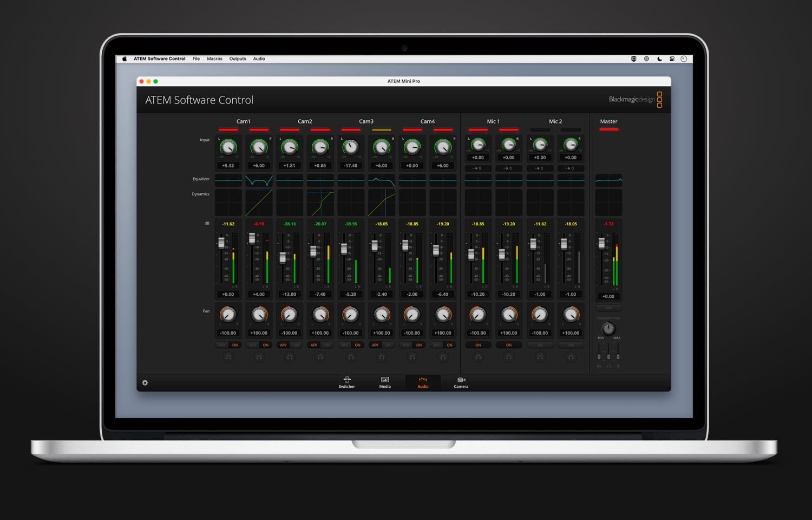Image resolution: width=812 pixels, height=520 pixels.
Task: Click the talkback mic icon in the Master section
Action: tap(618, 366)
